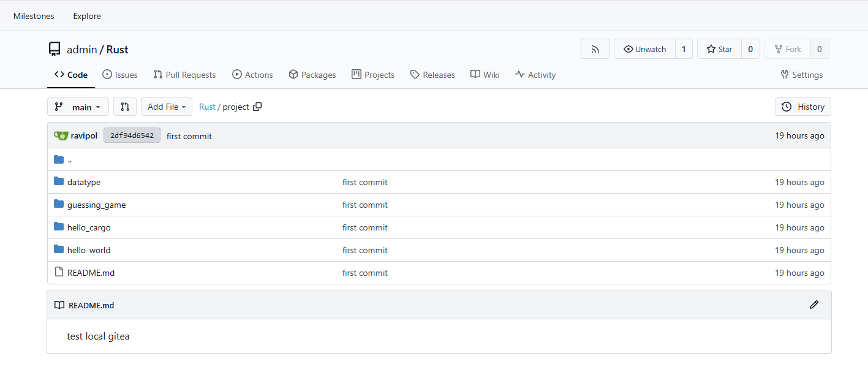The height and width of the screenshot is (380, 868).
Task: Open commit 2df94d6542 link
Action: click(132, 135)
